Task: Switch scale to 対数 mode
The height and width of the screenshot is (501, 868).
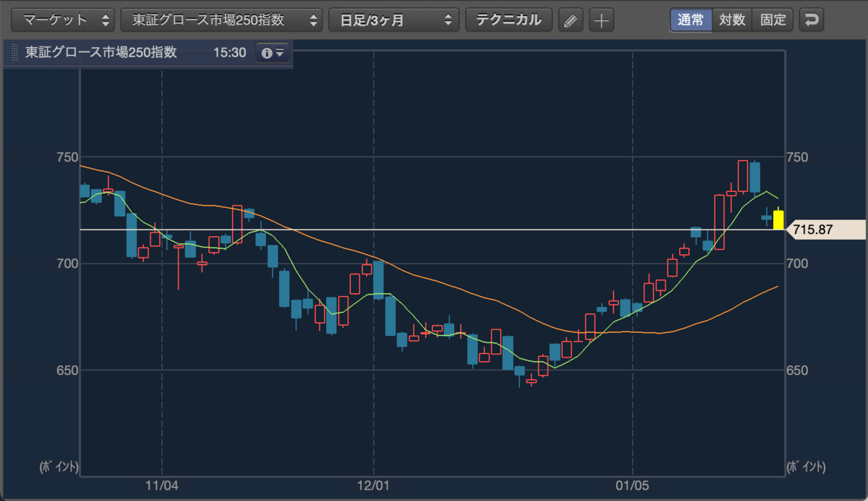Action: pyautogui.click(x=732, y=20)
